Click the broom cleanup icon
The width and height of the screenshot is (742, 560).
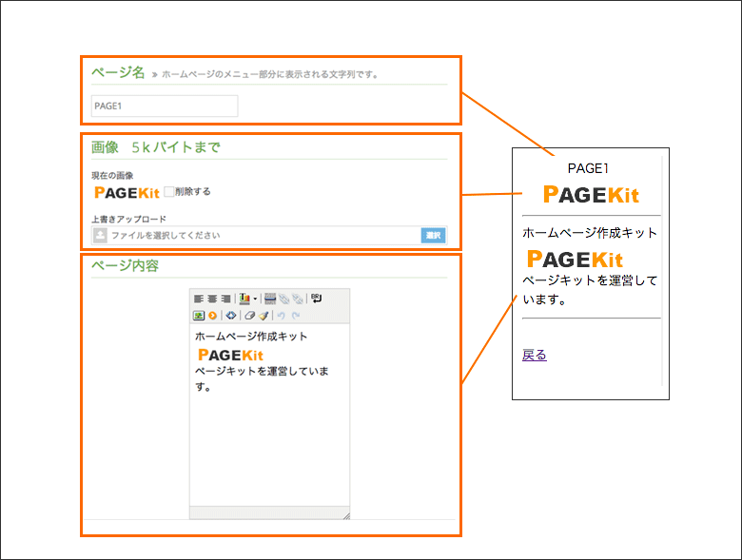click(264, 316)
